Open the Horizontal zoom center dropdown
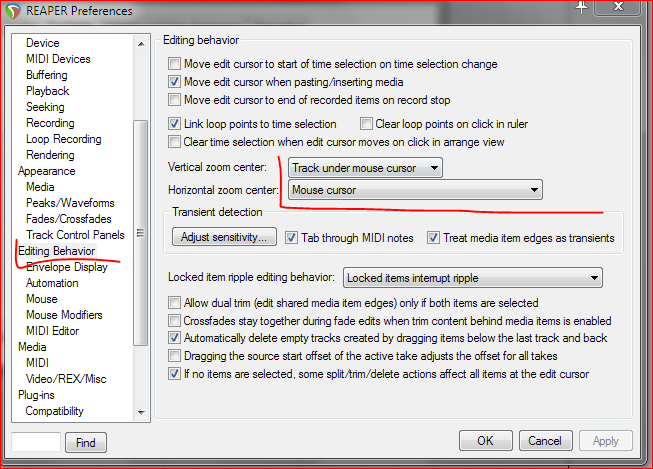The image size is (653, 469). [415, 190]
